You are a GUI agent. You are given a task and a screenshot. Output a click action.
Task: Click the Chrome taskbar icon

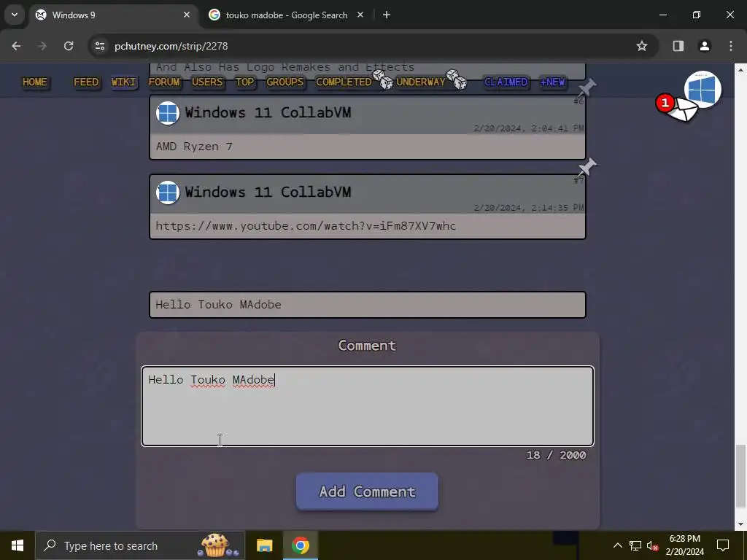point(301,545)
